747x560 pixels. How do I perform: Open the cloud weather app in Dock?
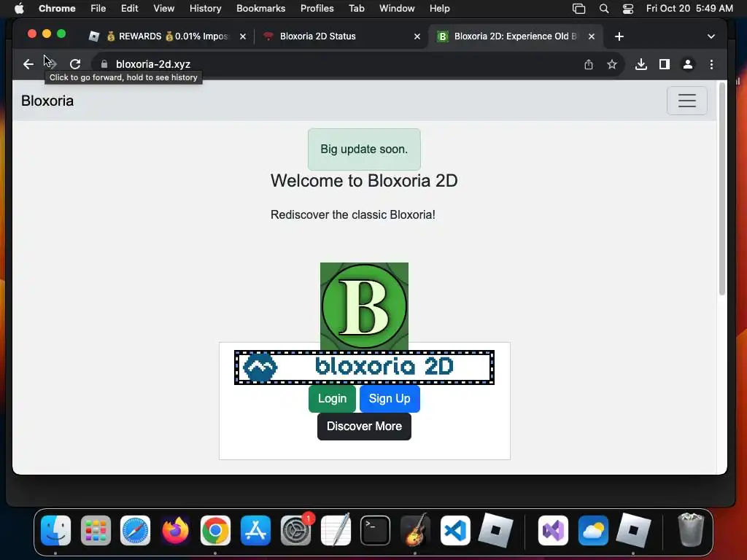coord(593,531)
